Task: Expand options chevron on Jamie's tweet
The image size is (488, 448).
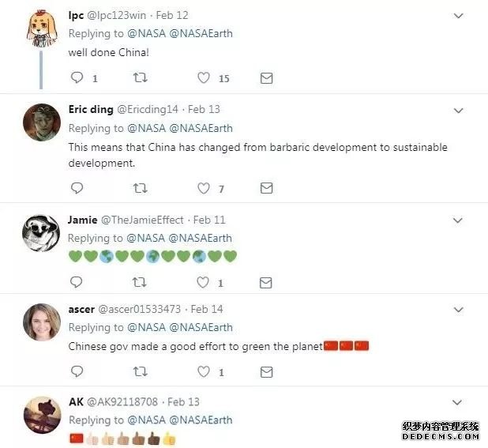Action: pos(457,220)
